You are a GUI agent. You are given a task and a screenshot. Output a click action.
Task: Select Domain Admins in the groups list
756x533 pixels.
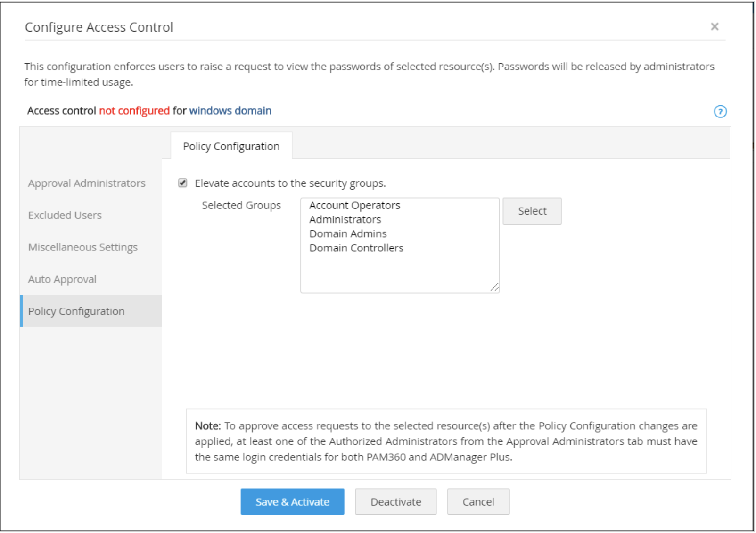[x=347, y=233]
